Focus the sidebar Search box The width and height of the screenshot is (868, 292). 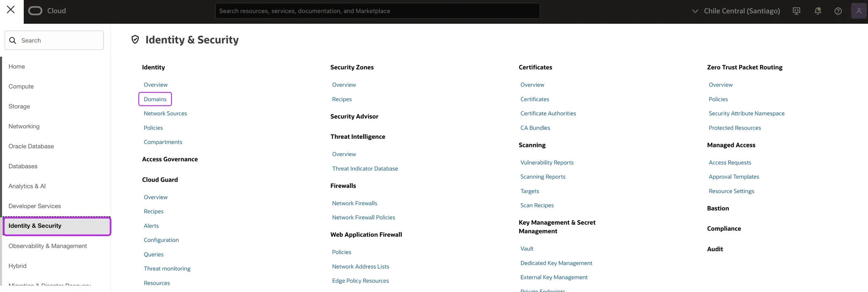pos(54,40)
